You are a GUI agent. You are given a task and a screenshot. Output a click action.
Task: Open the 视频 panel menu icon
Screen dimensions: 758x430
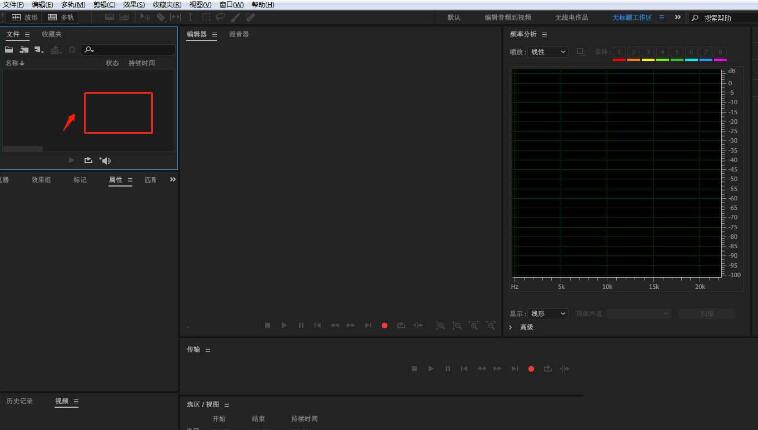click(76, 401)
